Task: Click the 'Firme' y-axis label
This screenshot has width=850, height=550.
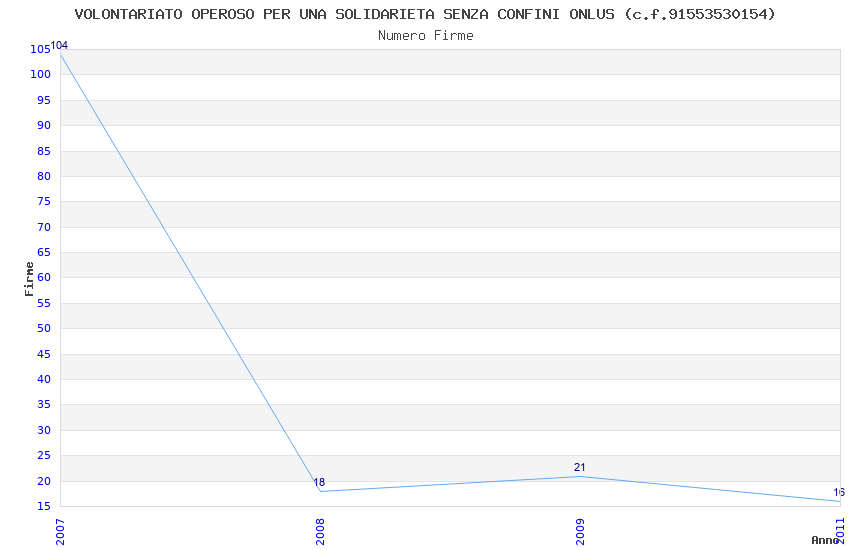Action: click(29, 279)
